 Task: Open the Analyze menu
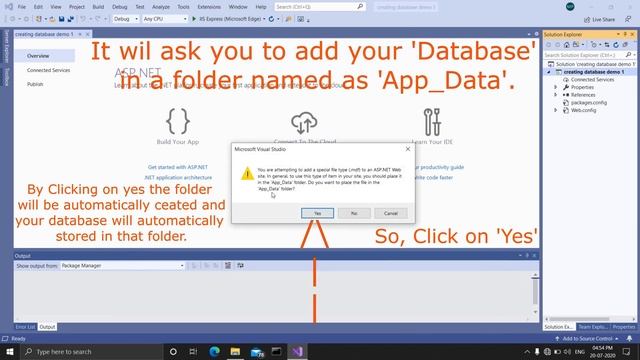click(161, 7)
